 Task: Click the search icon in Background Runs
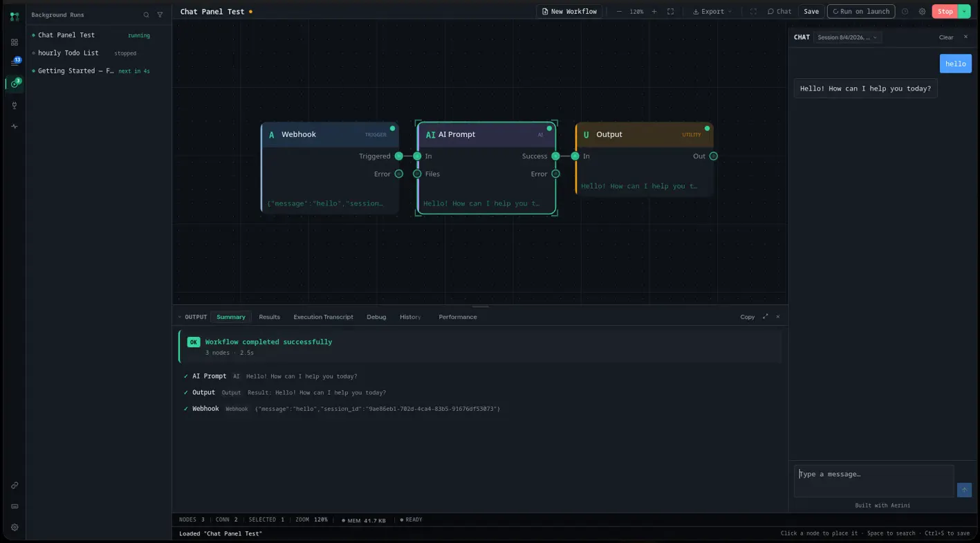tap(146, 15)
